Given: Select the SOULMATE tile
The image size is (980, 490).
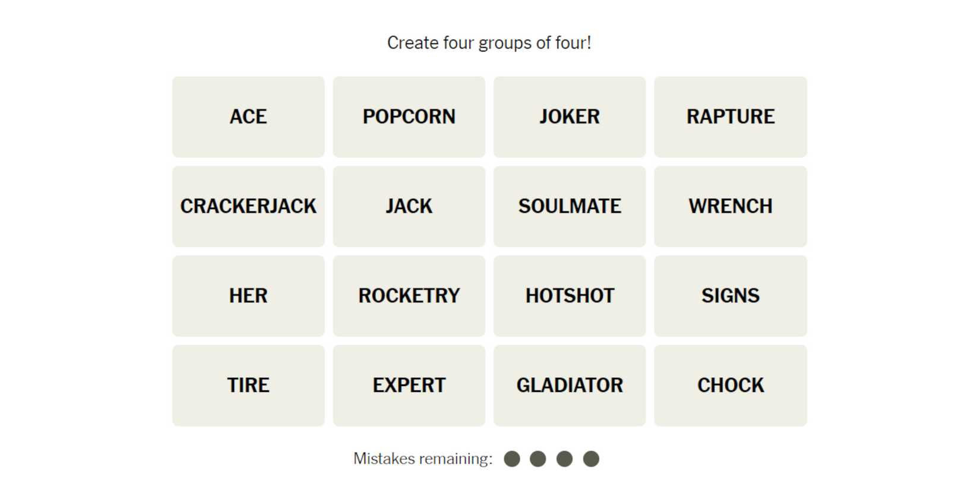Looking at the screenshot, I should (570, 206).
